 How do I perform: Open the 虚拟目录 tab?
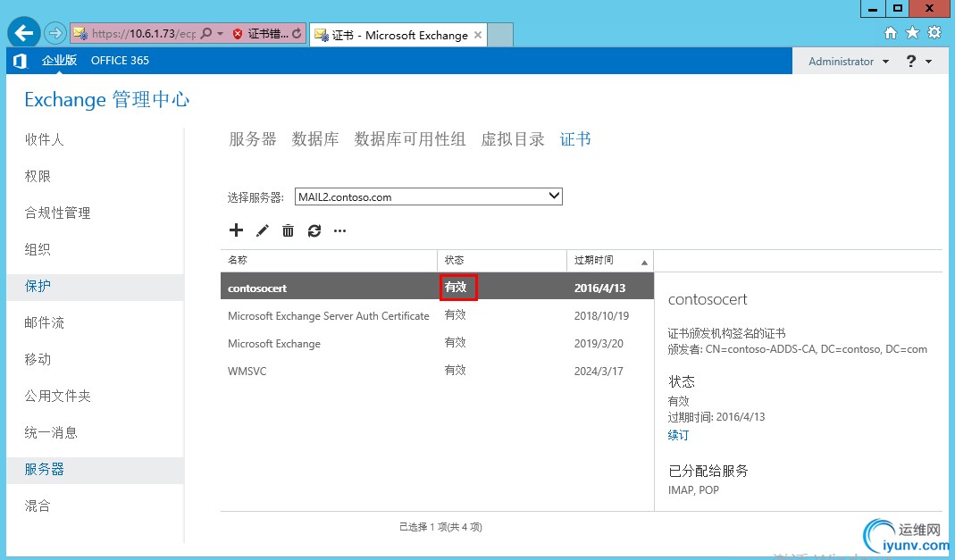point(513,139)
